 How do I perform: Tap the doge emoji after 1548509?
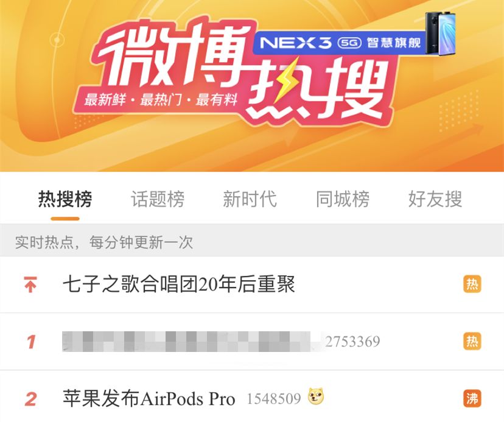316,396
